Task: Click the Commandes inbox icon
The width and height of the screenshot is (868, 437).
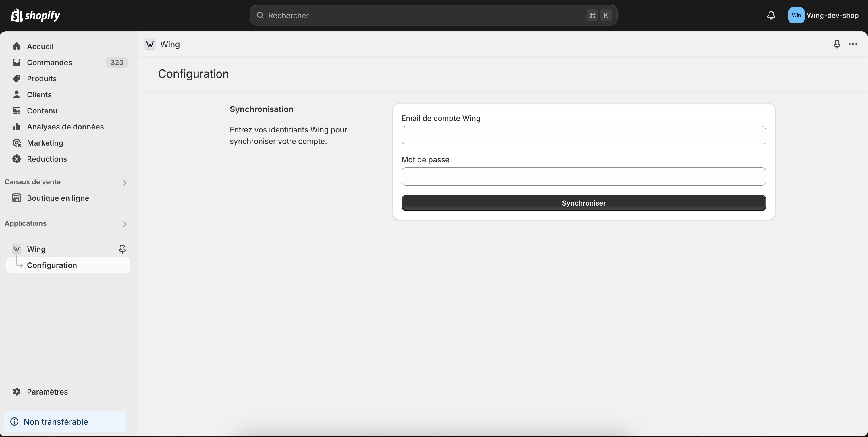Action: pos(16,62)
